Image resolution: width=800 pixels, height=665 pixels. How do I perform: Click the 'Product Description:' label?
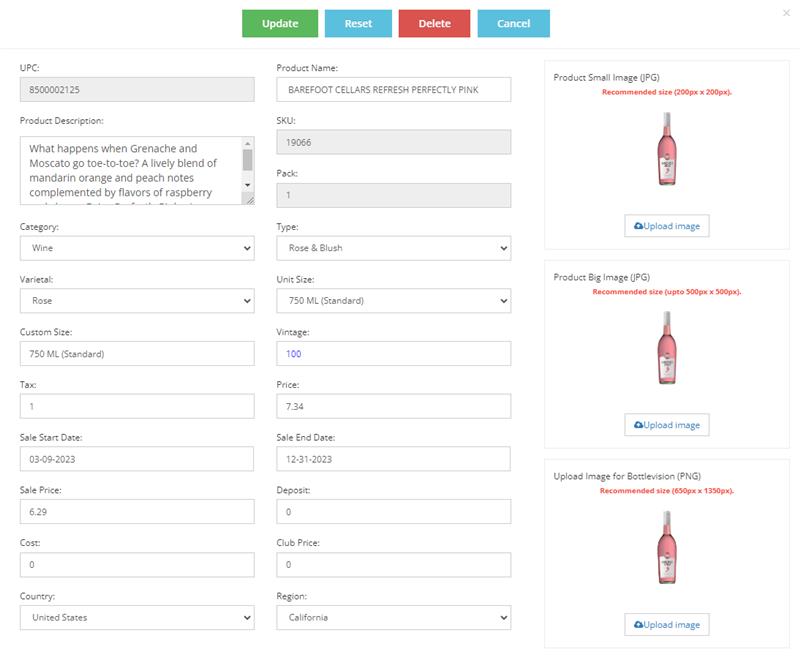coord(61,120)
